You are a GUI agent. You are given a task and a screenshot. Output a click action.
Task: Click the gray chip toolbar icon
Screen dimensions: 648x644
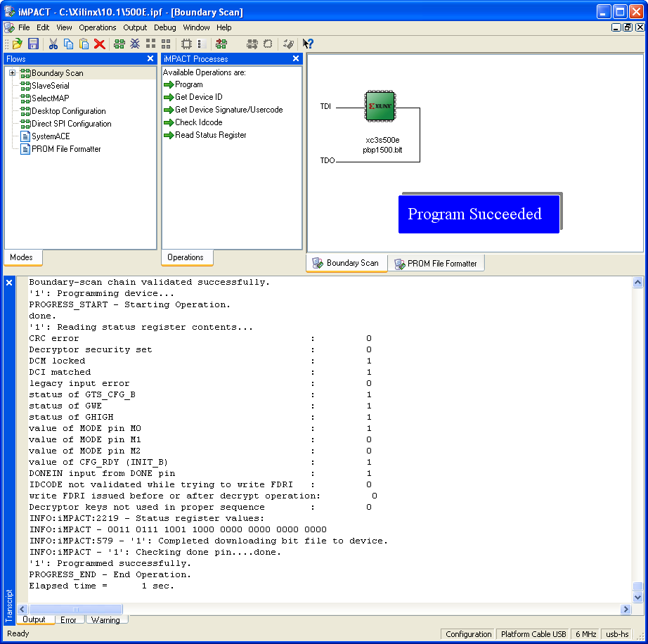(x=268, y=44)
